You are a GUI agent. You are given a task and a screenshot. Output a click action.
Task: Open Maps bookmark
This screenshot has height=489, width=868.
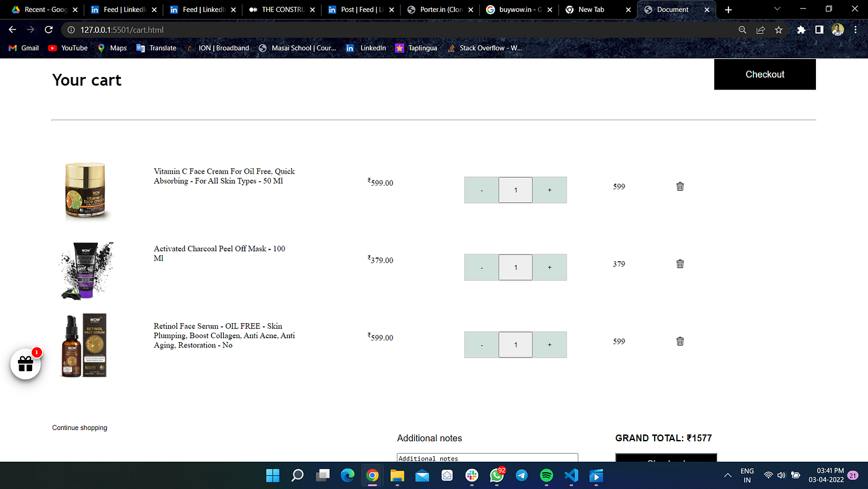coord(112,48)
